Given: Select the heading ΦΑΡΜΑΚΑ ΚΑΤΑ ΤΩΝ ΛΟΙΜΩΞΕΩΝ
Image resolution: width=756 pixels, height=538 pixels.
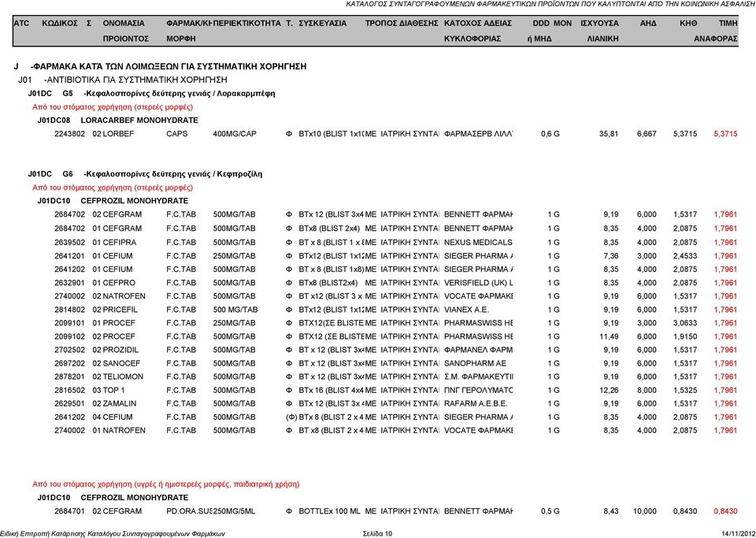Looking at the screenshot, I should click(169, 66).
